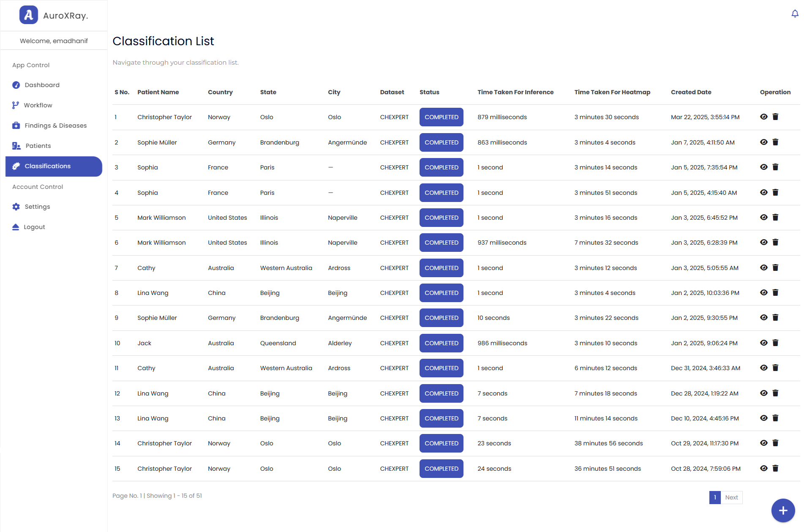This screenshot has height=532, width=804.
Task: Open the notification bell
Action: (794, 14)
